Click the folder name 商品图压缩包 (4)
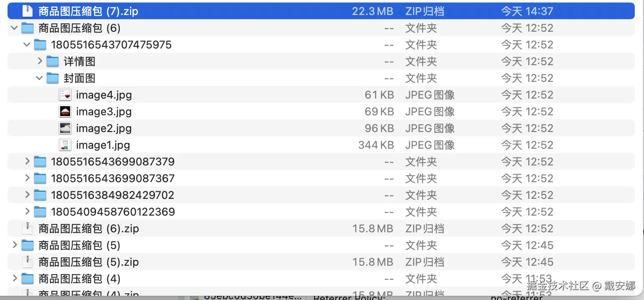Image resolution: width=644 pixels, height=300 pixels. click(79, 279)
